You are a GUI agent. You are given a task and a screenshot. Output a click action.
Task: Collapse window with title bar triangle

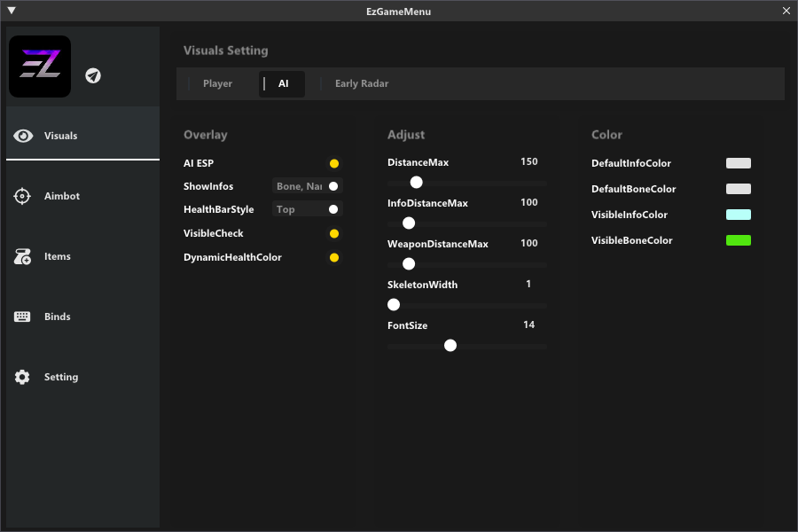[x=12, y=10]
